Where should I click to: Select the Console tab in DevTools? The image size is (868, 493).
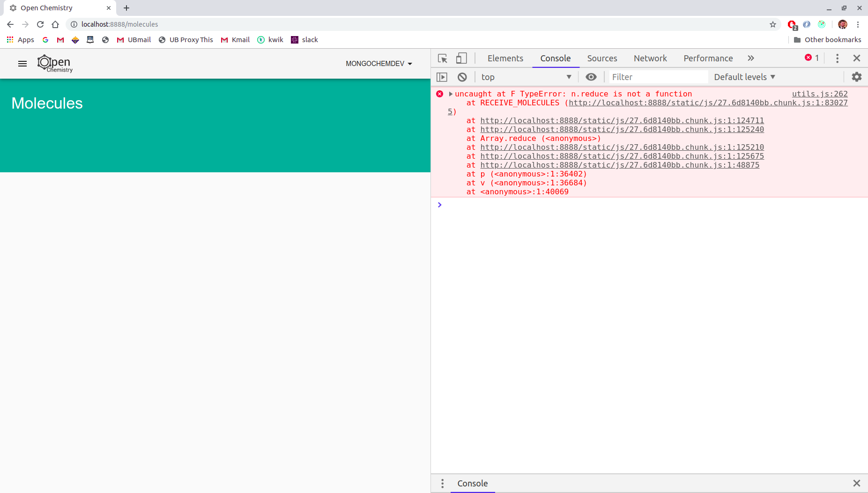point(556,58)
